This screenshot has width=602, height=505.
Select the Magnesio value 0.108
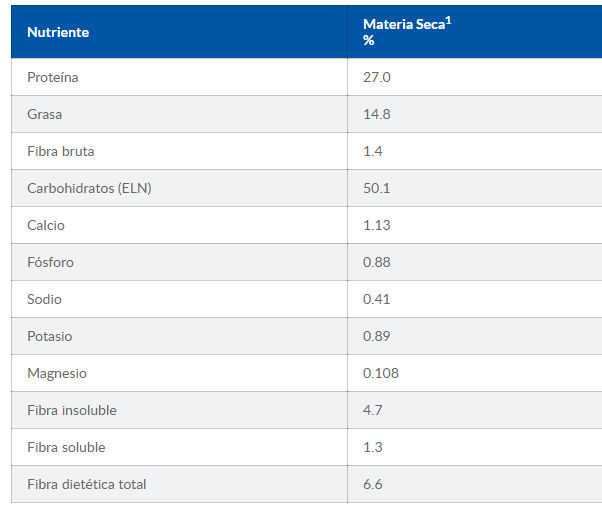[380, 373]
